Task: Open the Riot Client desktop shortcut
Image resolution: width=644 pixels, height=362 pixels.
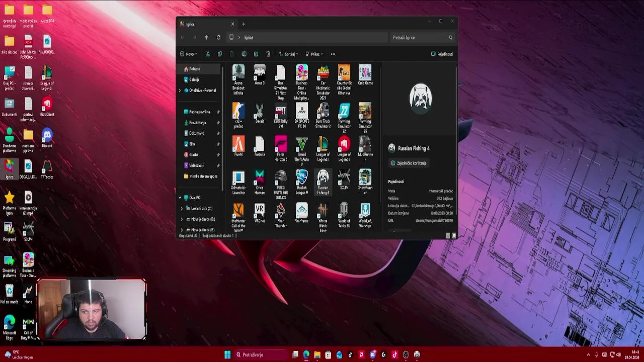Action: pos(47,107)
